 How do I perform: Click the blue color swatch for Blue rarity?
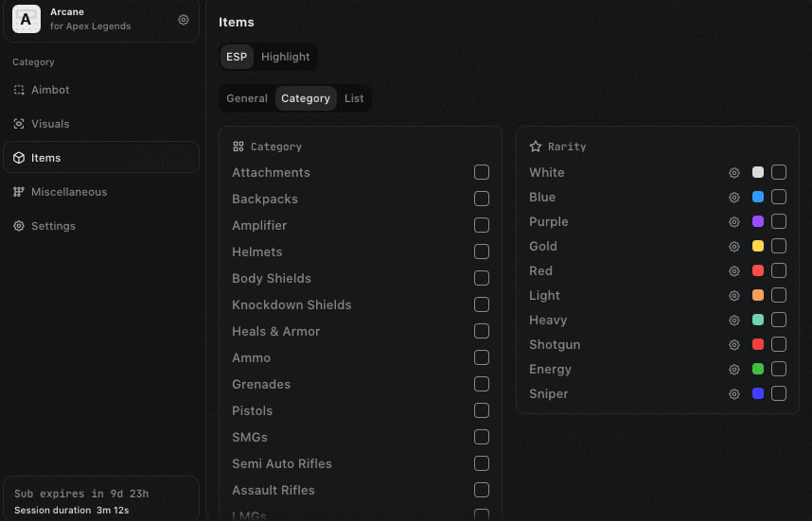click(x=758, y=197)
